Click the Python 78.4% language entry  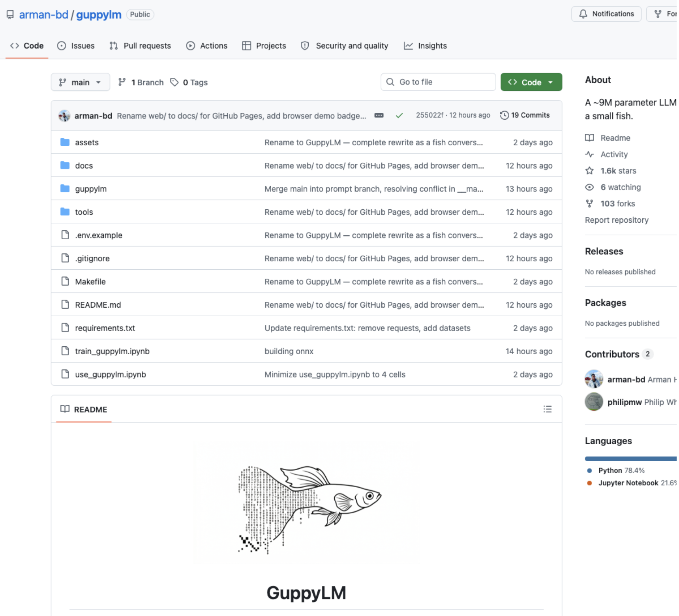tap(616, 471)
